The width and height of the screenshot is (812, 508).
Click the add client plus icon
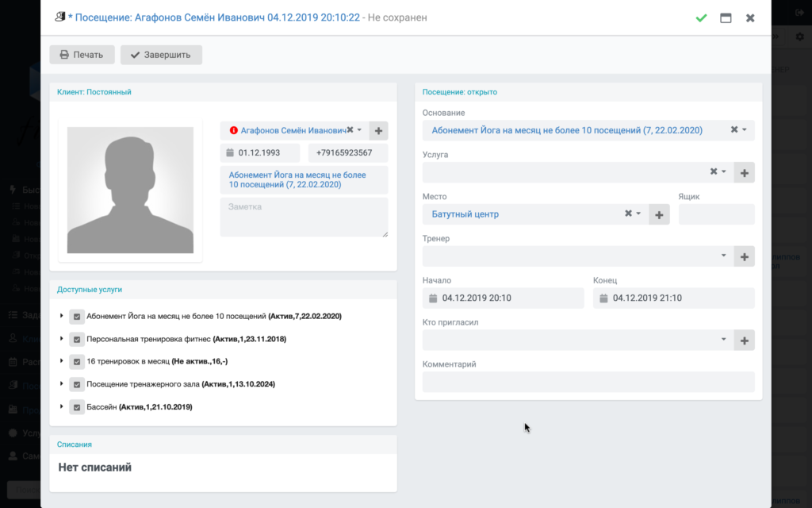(x=378, y=131)
